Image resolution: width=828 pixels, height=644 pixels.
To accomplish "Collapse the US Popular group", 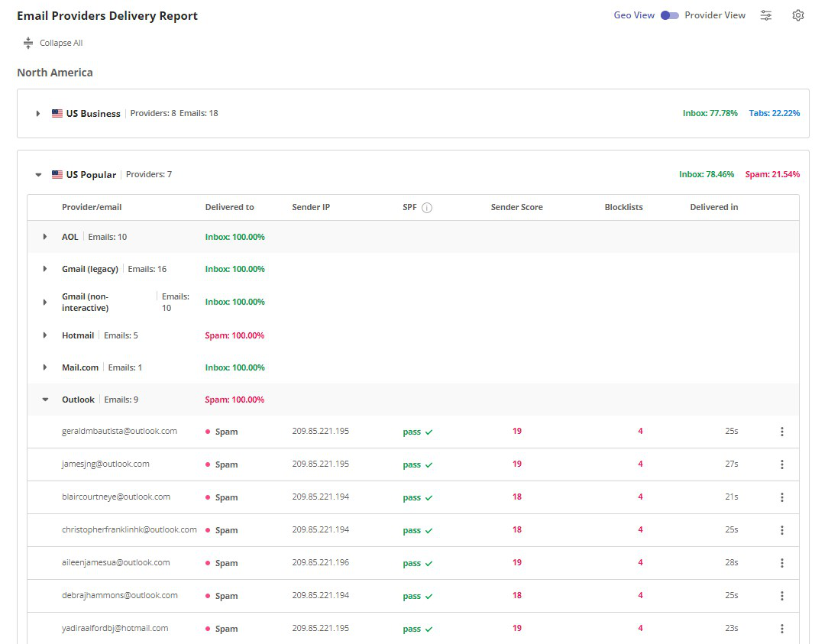I will pyautogui.click(x=37, y=175).
